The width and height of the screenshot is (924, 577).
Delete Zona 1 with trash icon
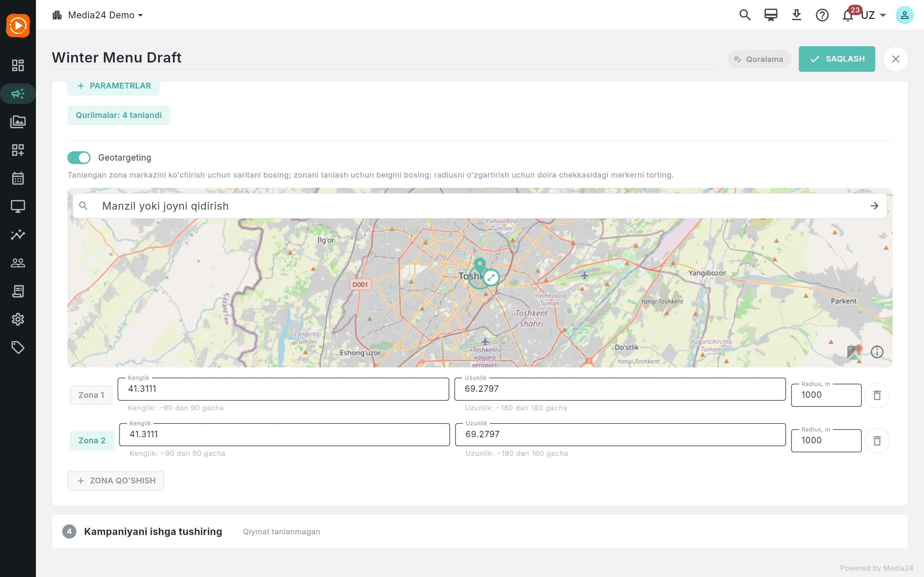pos(877,395)
